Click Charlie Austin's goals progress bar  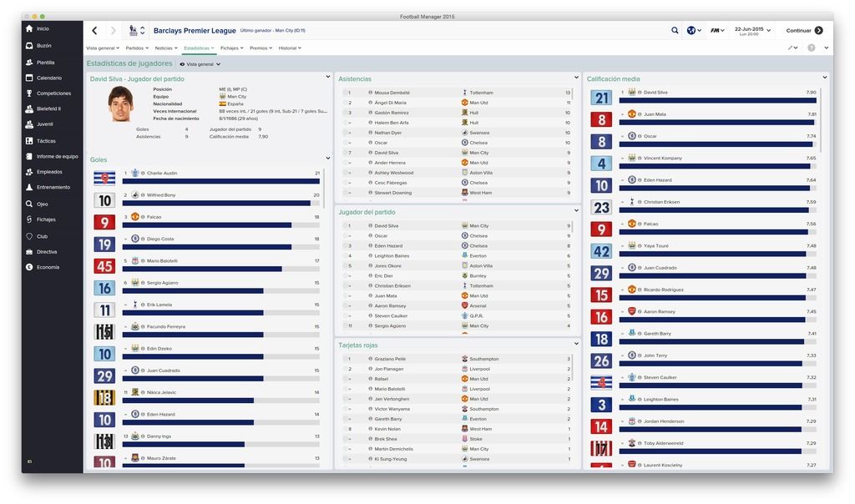(x=220, y=181)
